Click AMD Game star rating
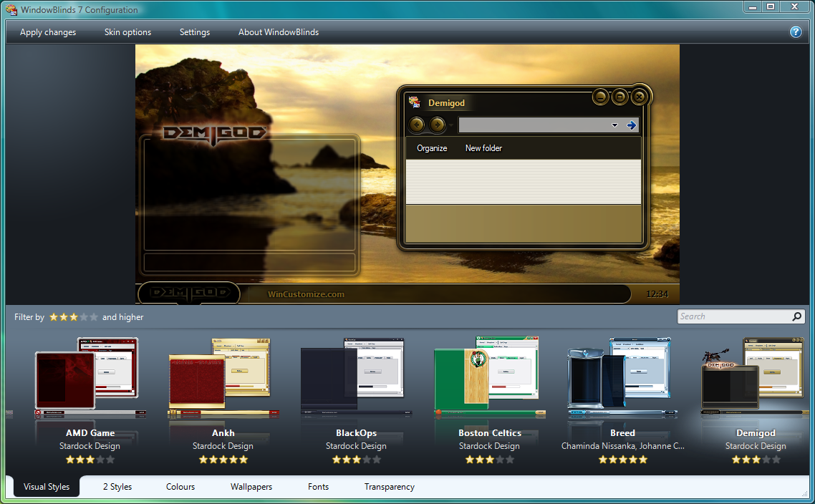This screenshot has width=815, height=504. pos(90,460)
